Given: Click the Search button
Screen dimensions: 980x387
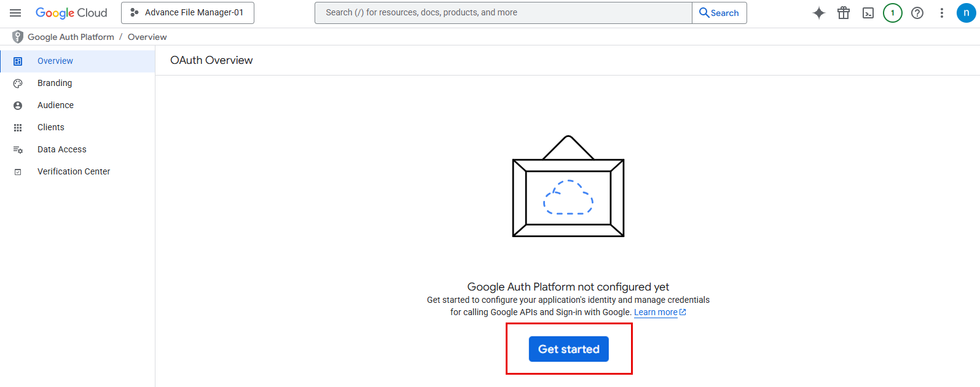Looking at the screenshot, I should pyautogui.click(x=719, y=13).
